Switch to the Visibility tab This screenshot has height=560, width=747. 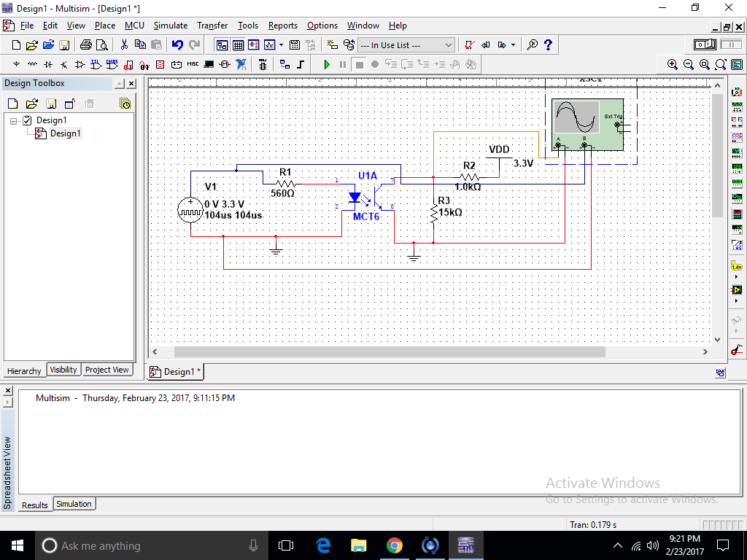click(63, 370)
